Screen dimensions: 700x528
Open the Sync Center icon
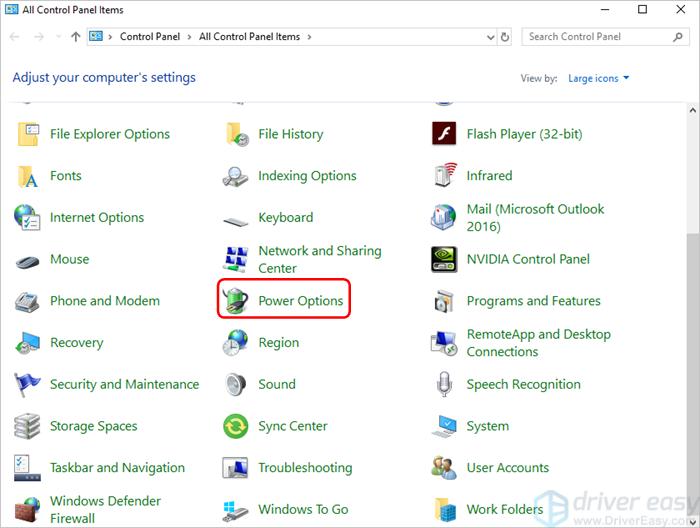(235, 426)
